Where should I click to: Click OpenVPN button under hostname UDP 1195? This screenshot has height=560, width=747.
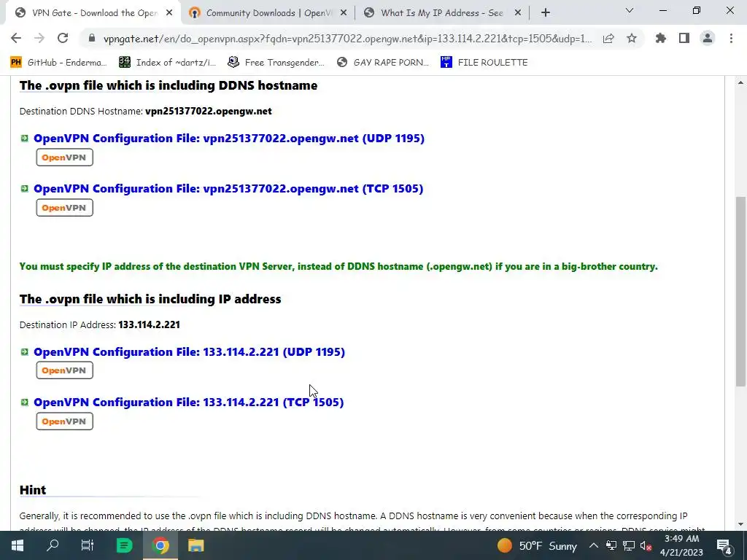click(x=64, y=157)
